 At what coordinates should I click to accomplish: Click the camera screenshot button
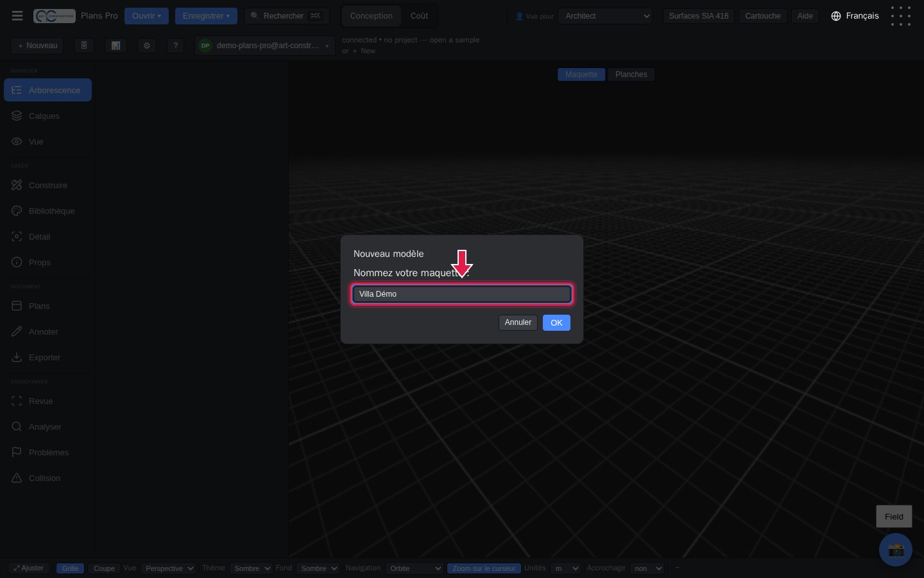(896, 550)
